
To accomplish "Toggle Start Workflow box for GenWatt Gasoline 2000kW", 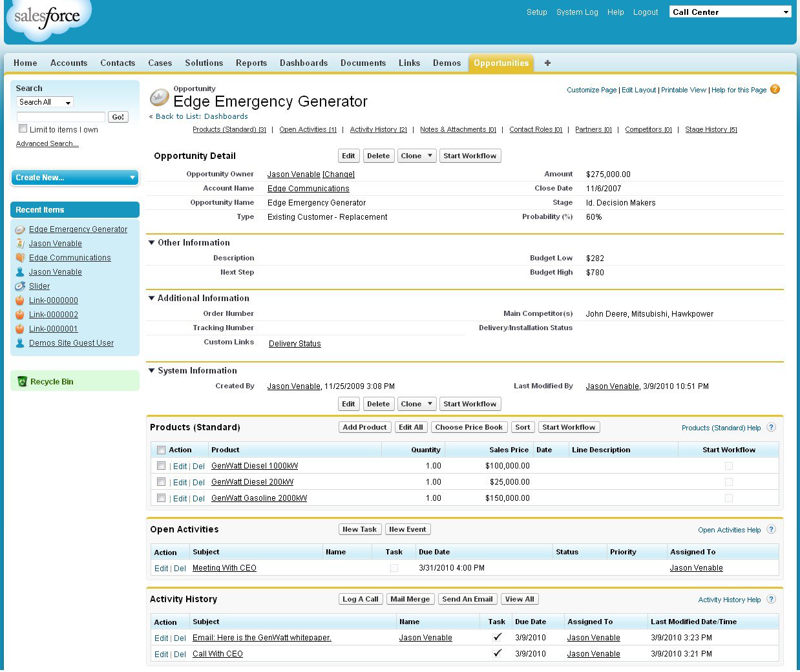I will tap(729, 498).
